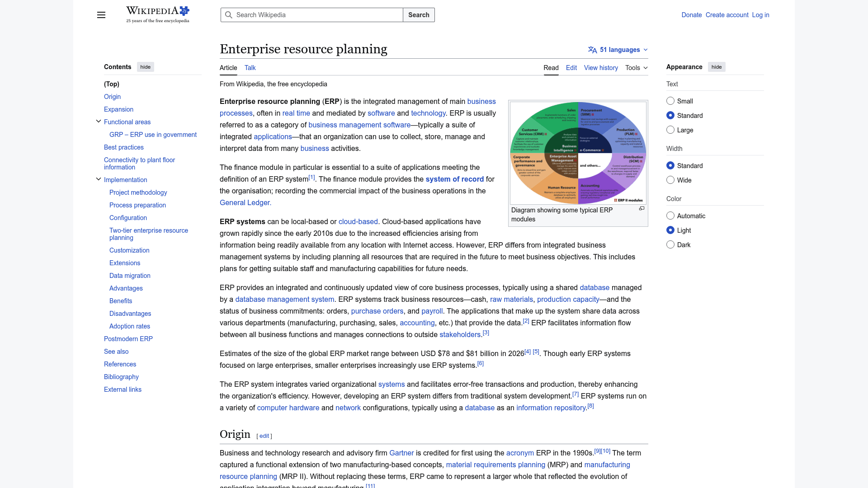Open the cloud-based link
Image resolution: width=868 pixels, height=488 pixels.
point(358,222)
